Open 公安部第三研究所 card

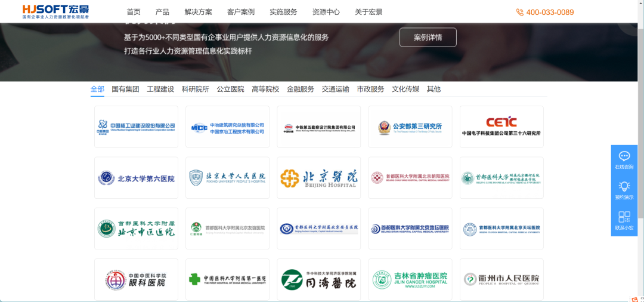point(410,127)
